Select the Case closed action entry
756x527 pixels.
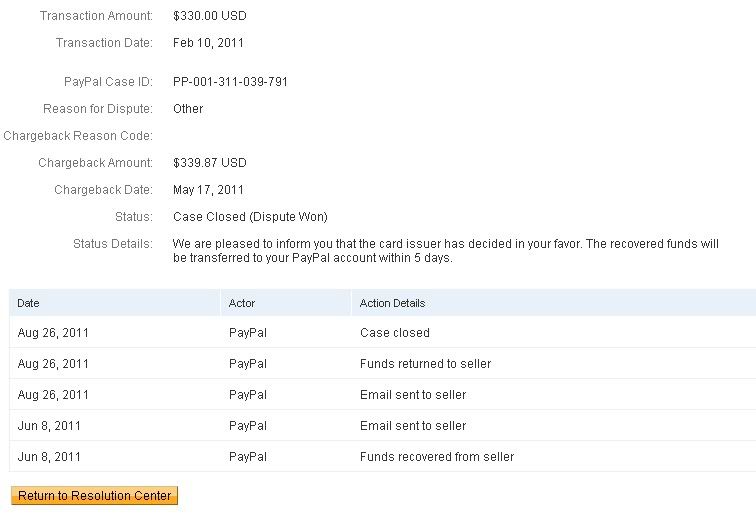tap(394, 333)
